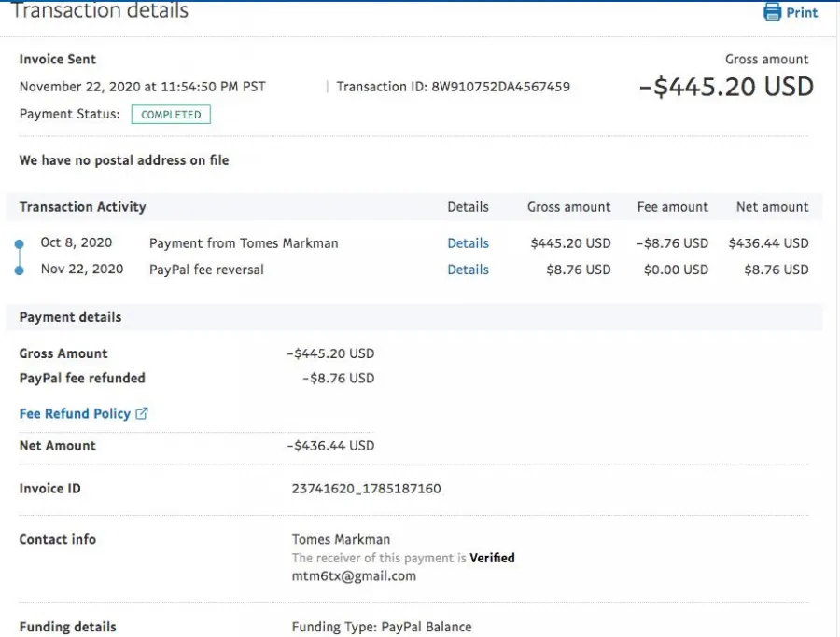
Task: Click the -$8.76 USD fee cell in activity table
Action: [x=672, y=243]
